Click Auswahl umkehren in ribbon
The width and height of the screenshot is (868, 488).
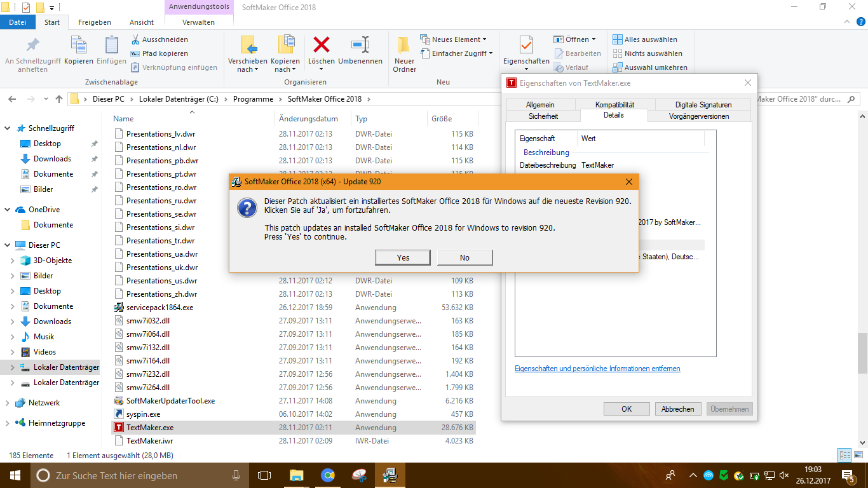[650, 67]
